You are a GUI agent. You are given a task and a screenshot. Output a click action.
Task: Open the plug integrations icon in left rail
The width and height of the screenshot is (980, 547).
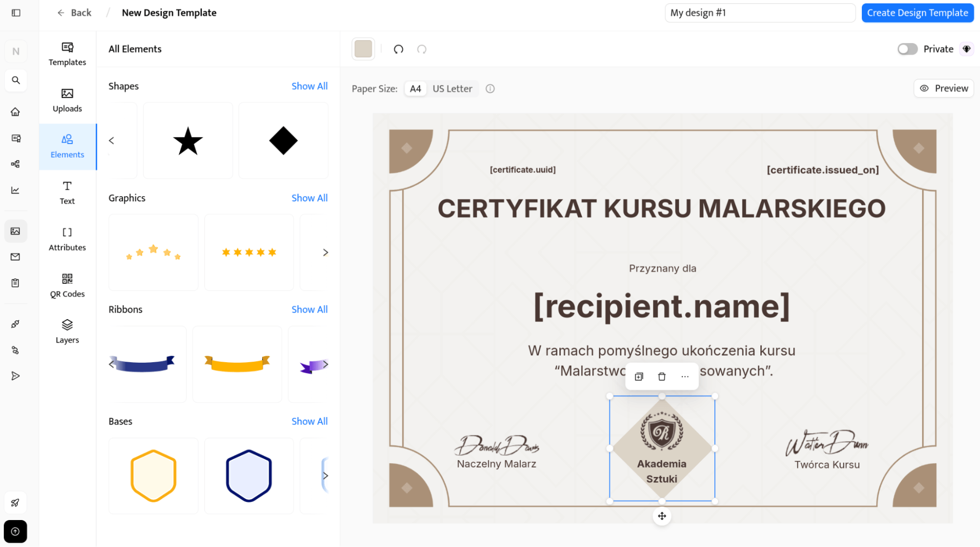tap(16, 324)
